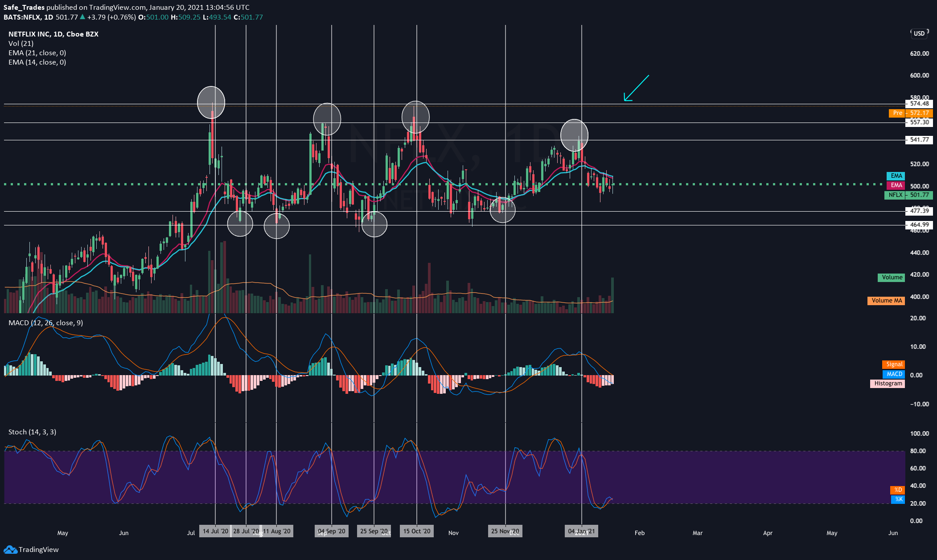Viewport: 937px width, 560px height.
Task: Select the NETFLIX INC, 1D, Cboe BZX legend title
Action: (x=53, y=34)
